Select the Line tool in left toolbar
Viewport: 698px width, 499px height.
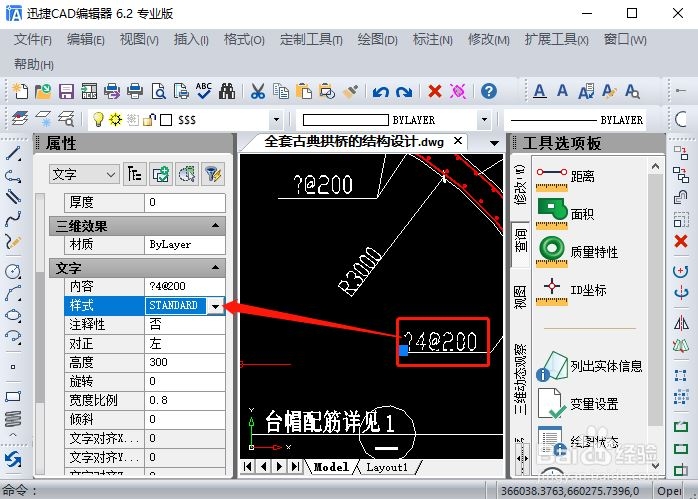point(13,154)
